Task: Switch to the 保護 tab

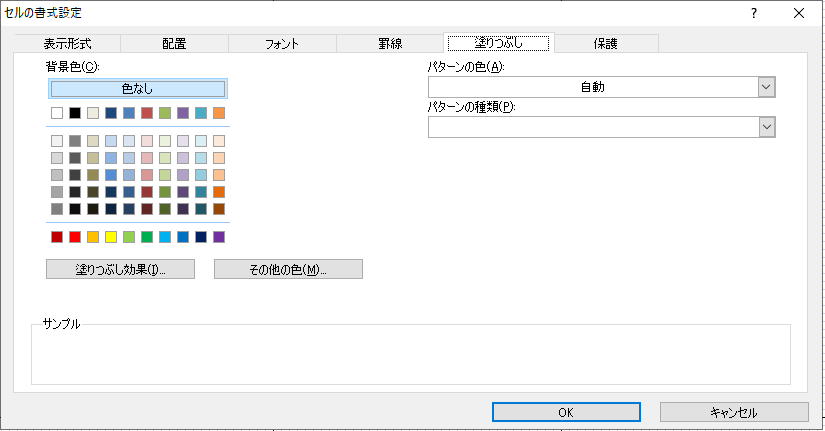Action: pyautogui.click(x=605, y=44)
